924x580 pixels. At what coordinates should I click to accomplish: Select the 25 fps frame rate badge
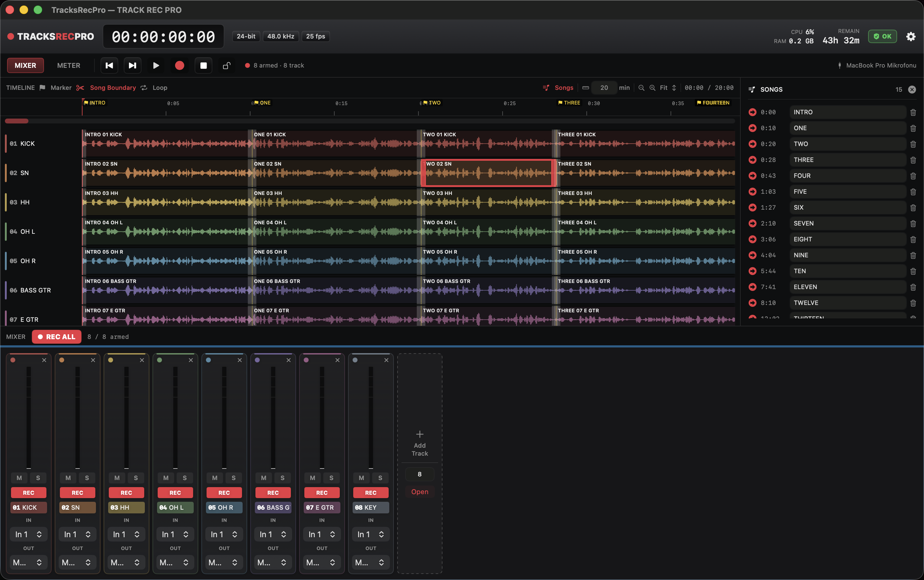click(x=316, y=36)
